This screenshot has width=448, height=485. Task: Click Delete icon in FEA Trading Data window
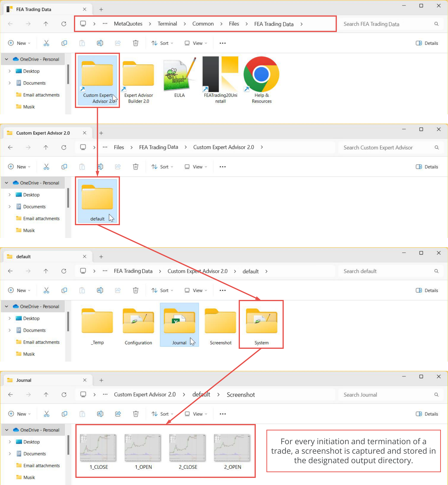(136, 43)
